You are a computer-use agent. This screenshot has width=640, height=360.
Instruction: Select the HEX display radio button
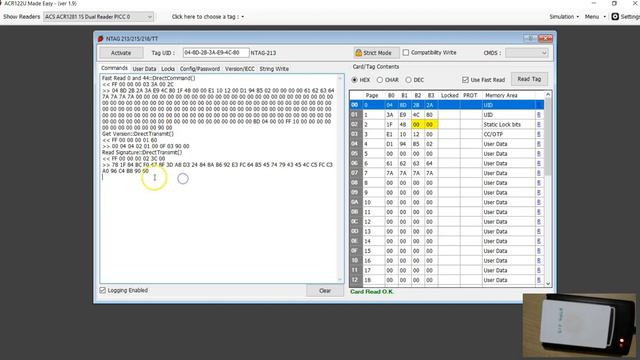[354, 80]
